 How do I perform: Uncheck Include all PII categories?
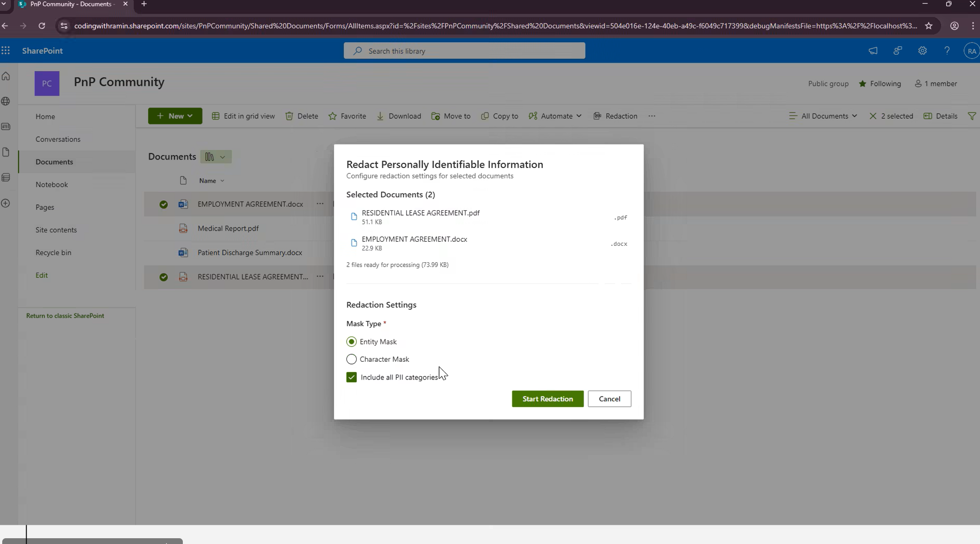pyautogui.click(x=351, y=377)
